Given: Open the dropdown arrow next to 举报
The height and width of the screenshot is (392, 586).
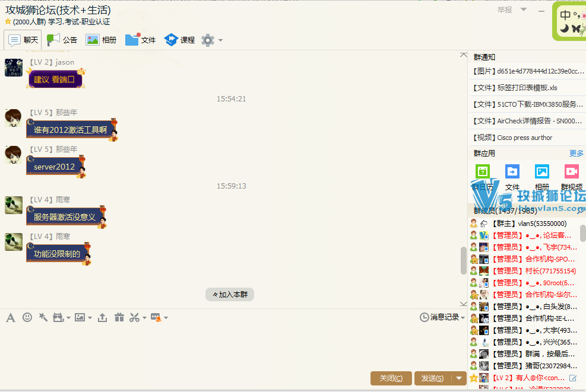Looking at the screenshot, I should pyautogui.click(x=523, y=9).
